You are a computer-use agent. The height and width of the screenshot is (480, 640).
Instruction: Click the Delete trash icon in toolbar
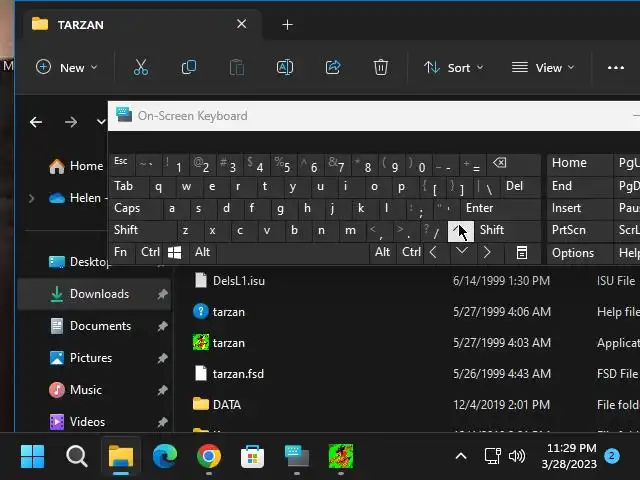[381, 67]
